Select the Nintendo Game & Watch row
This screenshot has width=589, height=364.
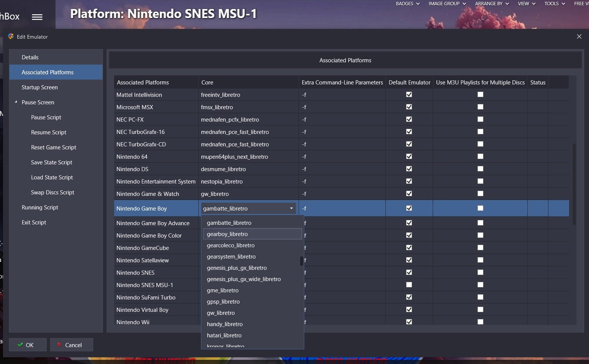coord(341,194)
